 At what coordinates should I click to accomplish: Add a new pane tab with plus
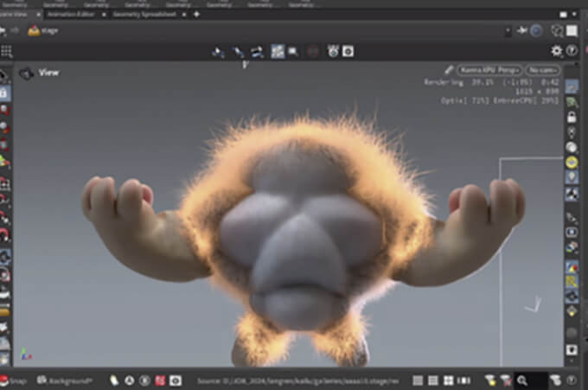click(x=197, y=15)
